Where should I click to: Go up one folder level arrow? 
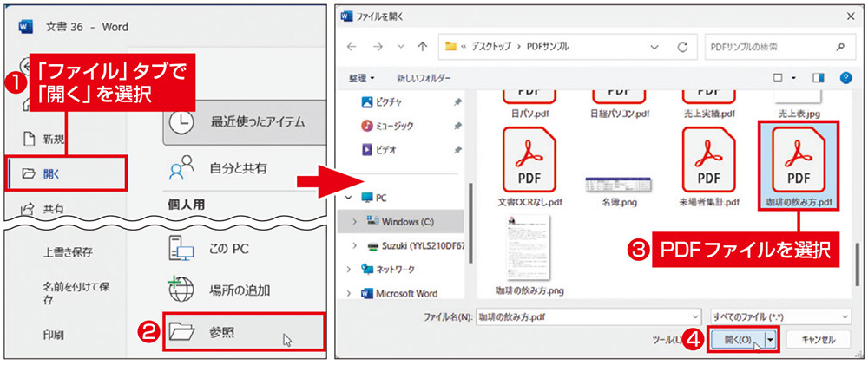[x=422, y=47]
